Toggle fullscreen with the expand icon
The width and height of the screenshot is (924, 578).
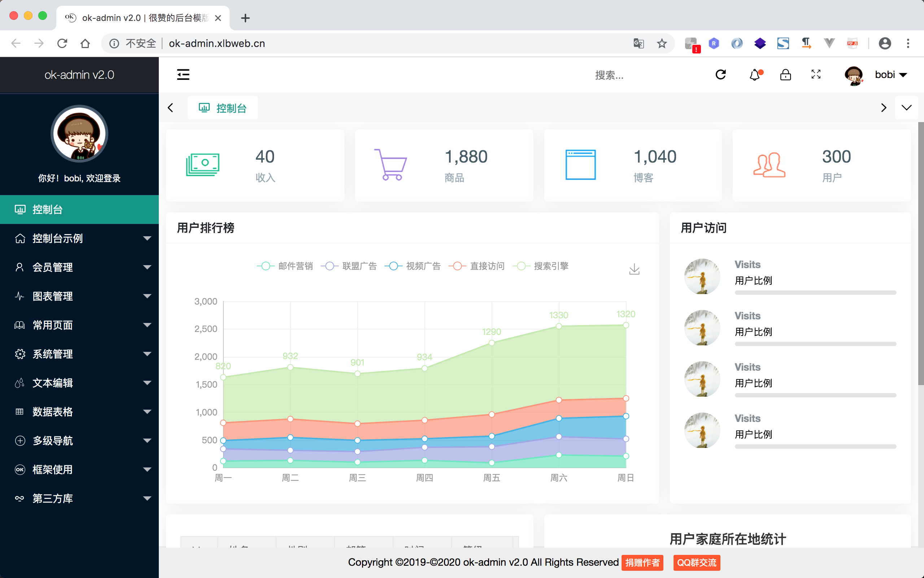coord(816,74)
